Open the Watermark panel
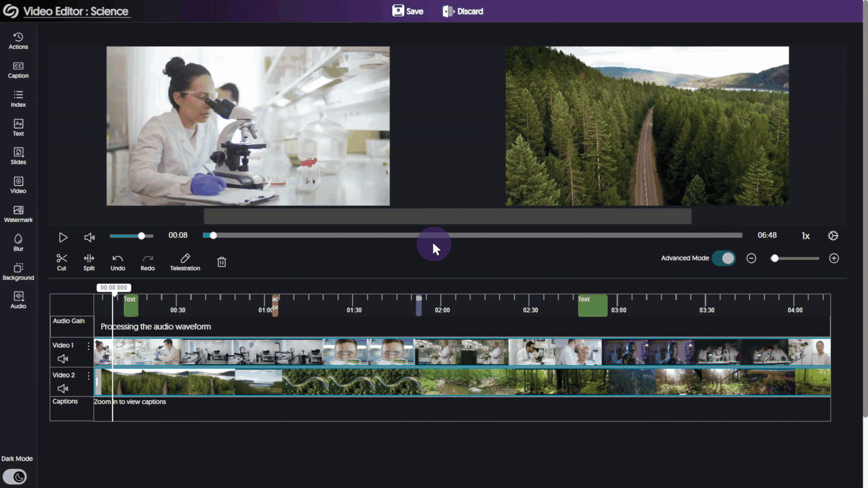868x488 pixels. [18, 214]
